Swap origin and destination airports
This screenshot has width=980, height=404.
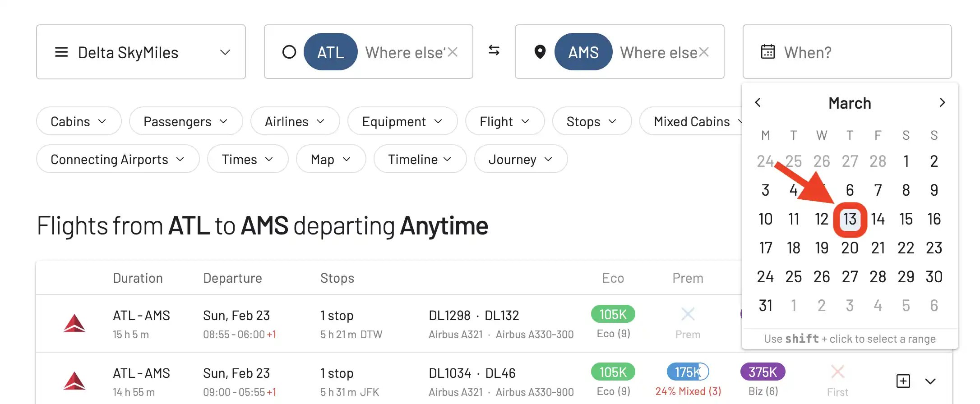494,50
